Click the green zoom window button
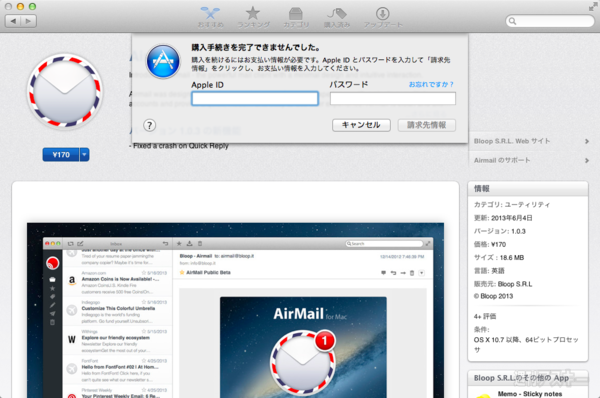The height and width of the screenshot is (398, 600). (x=33, y=7)
